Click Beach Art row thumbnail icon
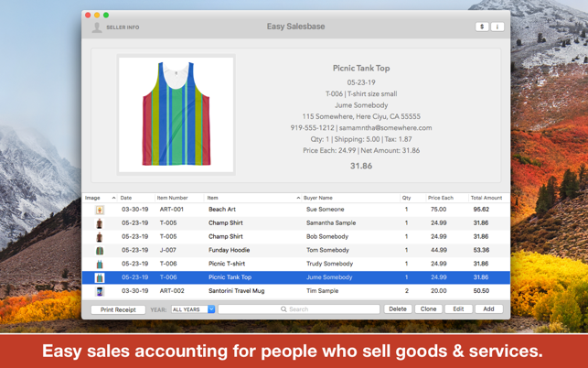Viewport: 588px width, 368px height. [x=100, y=210]
